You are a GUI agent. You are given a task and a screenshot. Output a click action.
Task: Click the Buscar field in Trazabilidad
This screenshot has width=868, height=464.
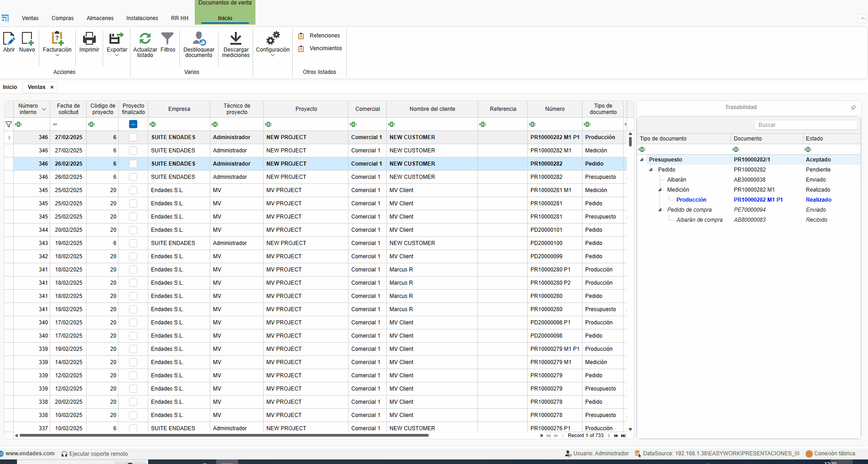[806, 125]
